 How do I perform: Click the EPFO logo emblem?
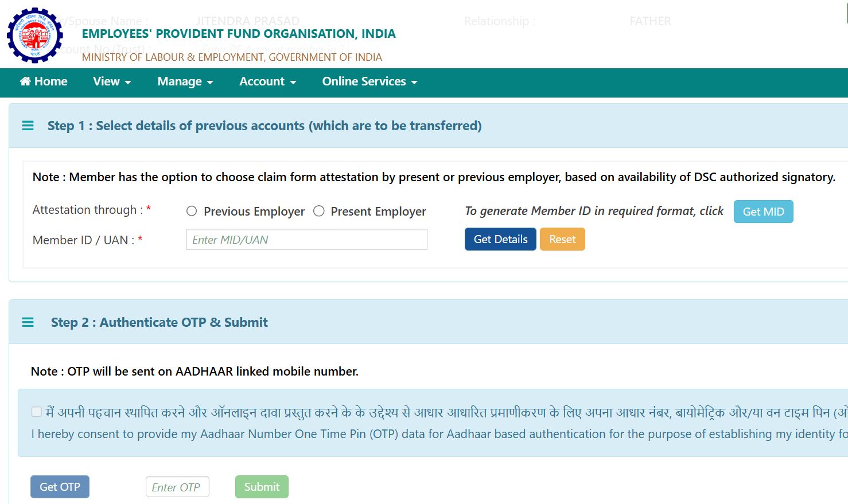point(34,35)
